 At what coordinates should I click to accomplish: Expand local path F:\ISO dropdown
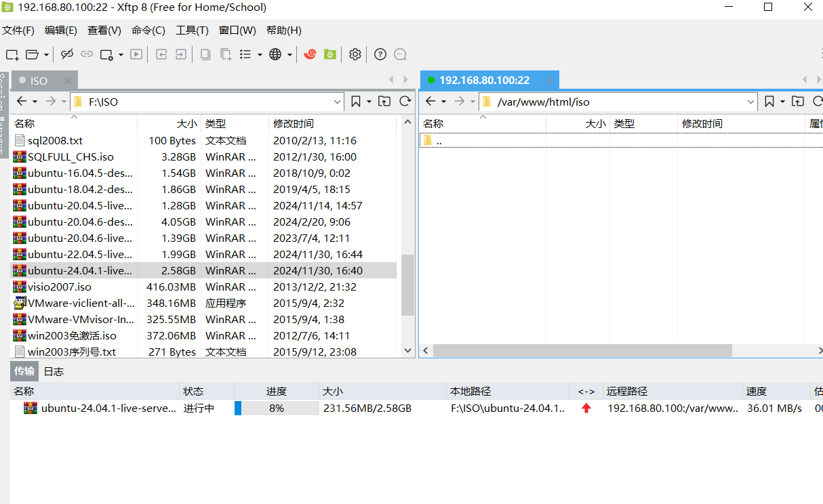coord(338,102)
